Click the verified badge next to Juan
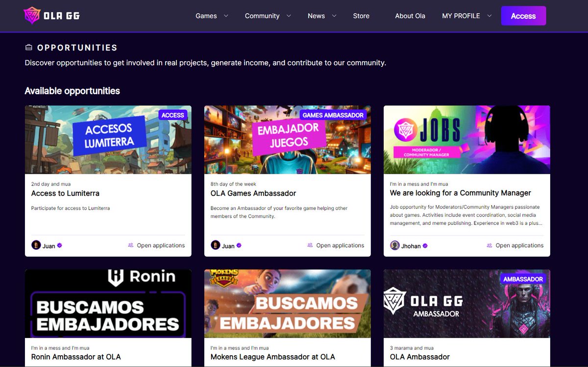Image resolution: width=588 pixels, height=367 pixels. [59, 245]
